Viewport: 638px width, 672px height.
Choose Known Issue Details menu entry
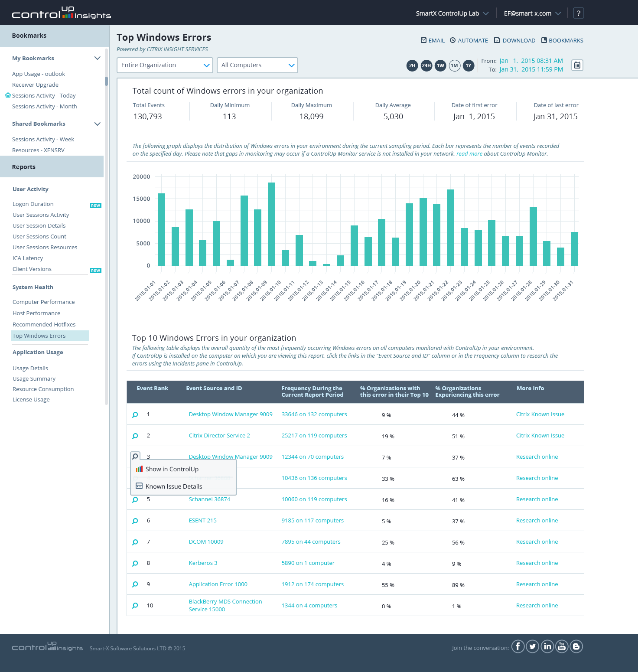184,486
